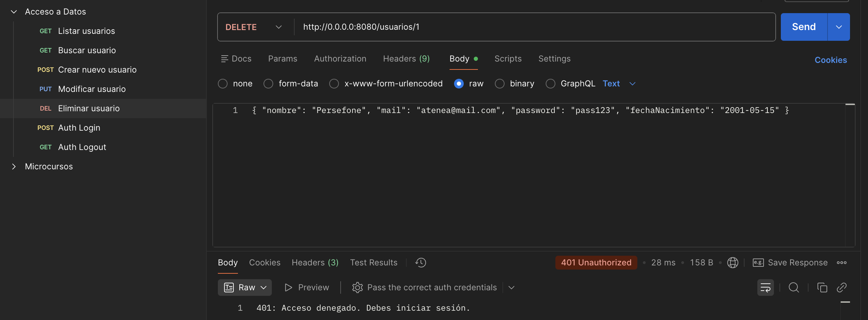Expand the Microcursos collection folder
868x320 pixels.
(x=14, y=167)
